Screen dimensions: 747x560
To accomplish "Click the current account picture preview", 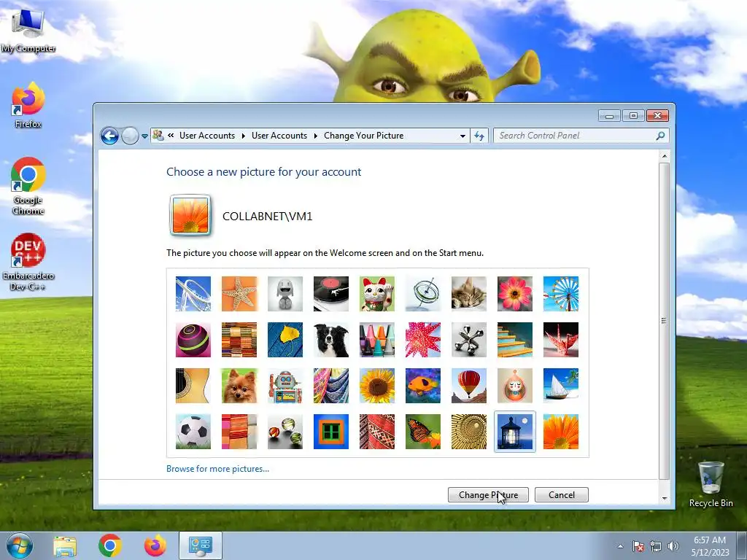I will coord(190,216).
